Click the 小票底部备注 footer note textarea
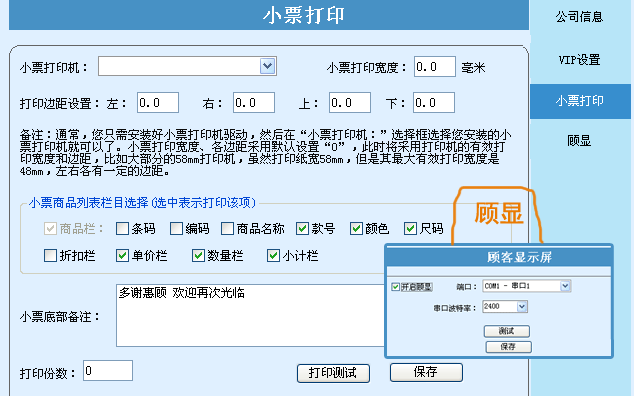 click(x=251, y=316)
